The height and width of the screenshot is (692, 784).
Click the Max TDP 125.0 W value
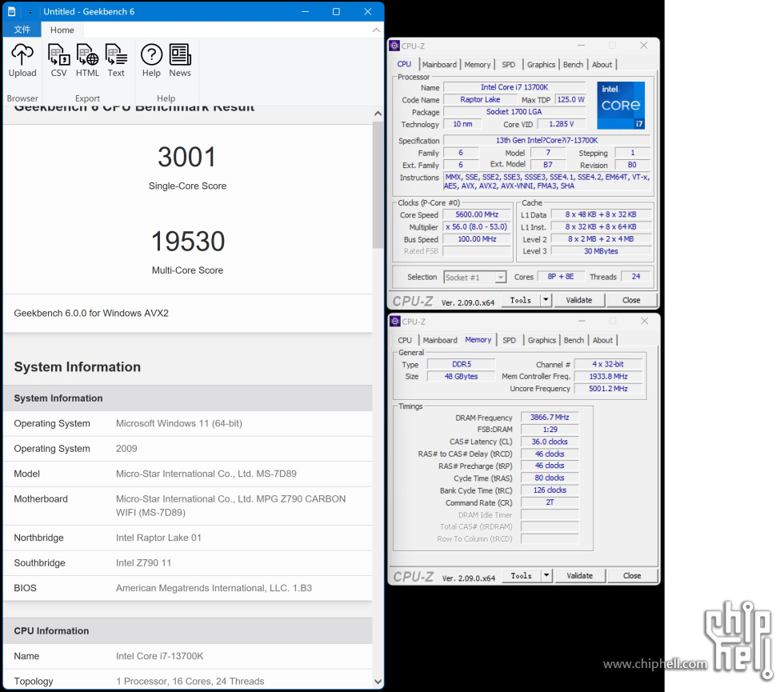coord(570,99)
